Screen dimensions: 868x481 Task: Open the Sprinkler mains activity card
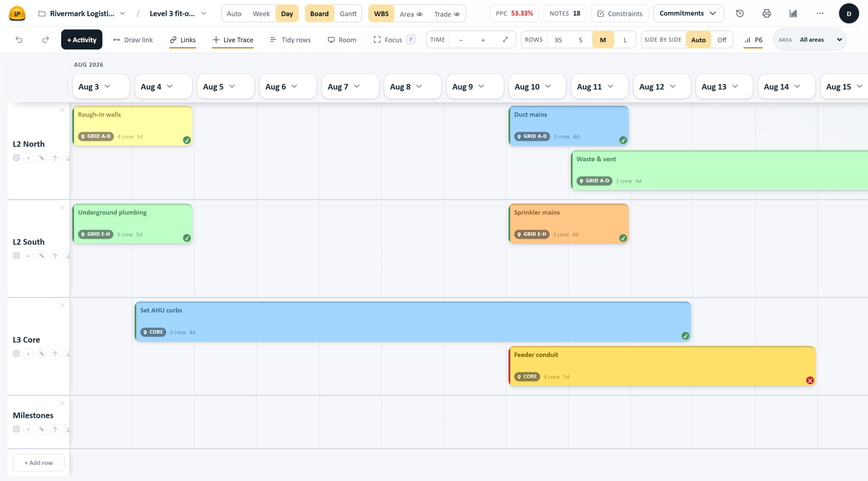(569, 224)
